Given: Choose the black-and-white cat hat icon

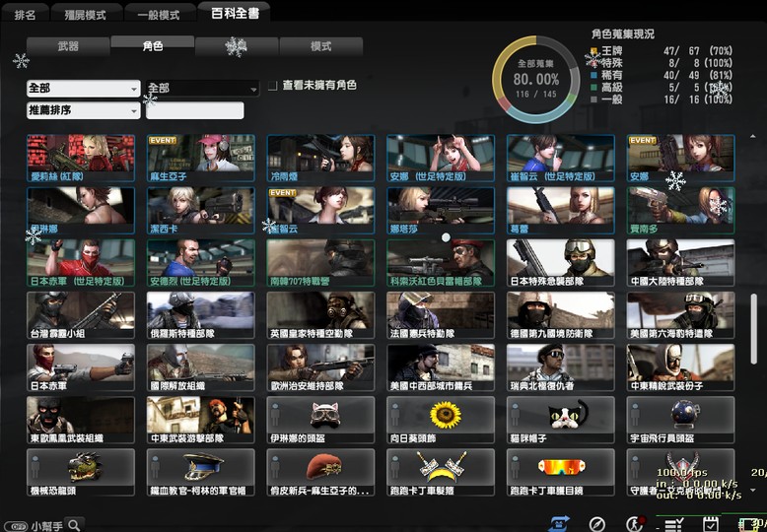Looking at the screenshot, I should click(x=566, y=415).
